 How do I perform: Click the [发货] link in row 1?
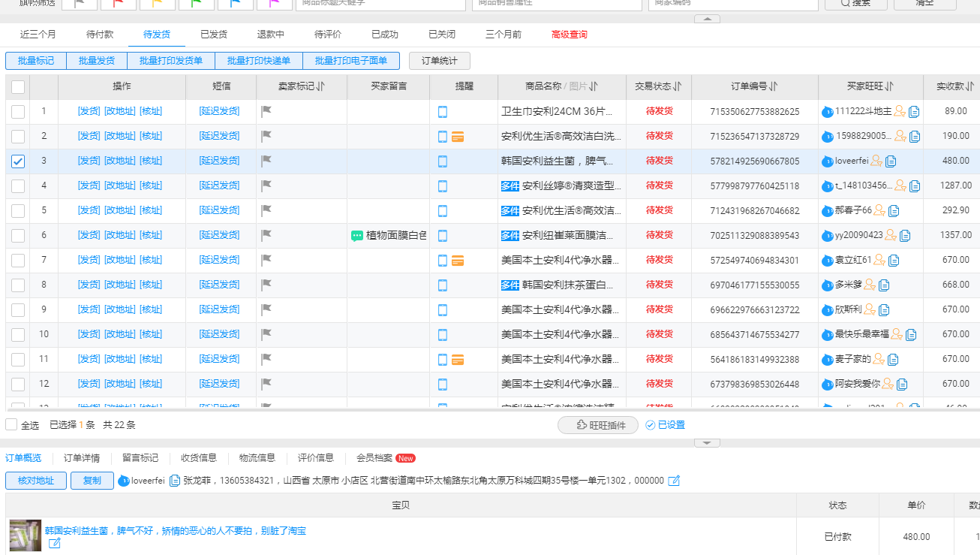click(x=89, y=111)
